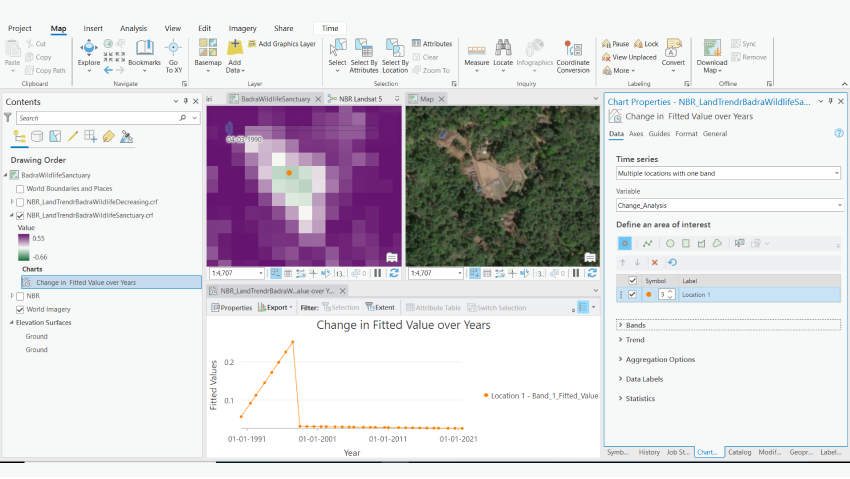Image resolution: width=850 pixels, height=479 pixels.
Task: Open the Bookmarks tool
Action: [x=144, y=52]
